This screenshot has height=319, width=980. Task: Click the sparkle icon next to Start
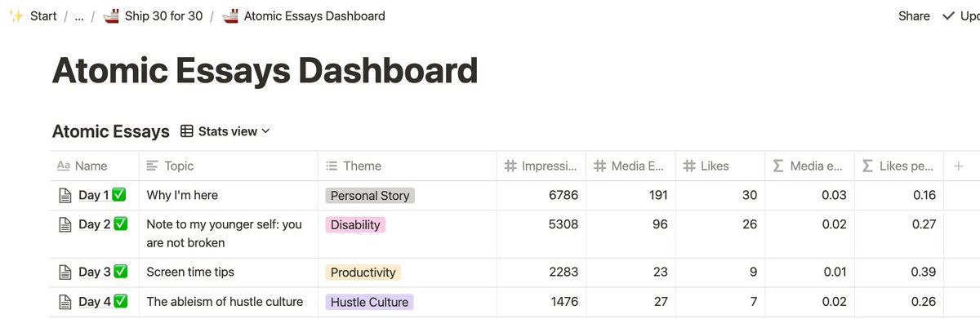15,16
